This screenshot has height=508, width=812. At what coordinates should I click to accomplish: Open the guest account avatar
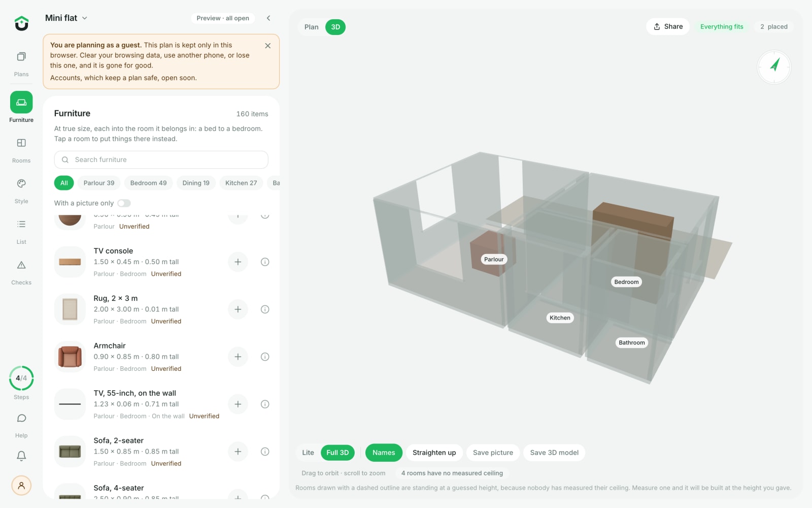click(x=21, y=485)
